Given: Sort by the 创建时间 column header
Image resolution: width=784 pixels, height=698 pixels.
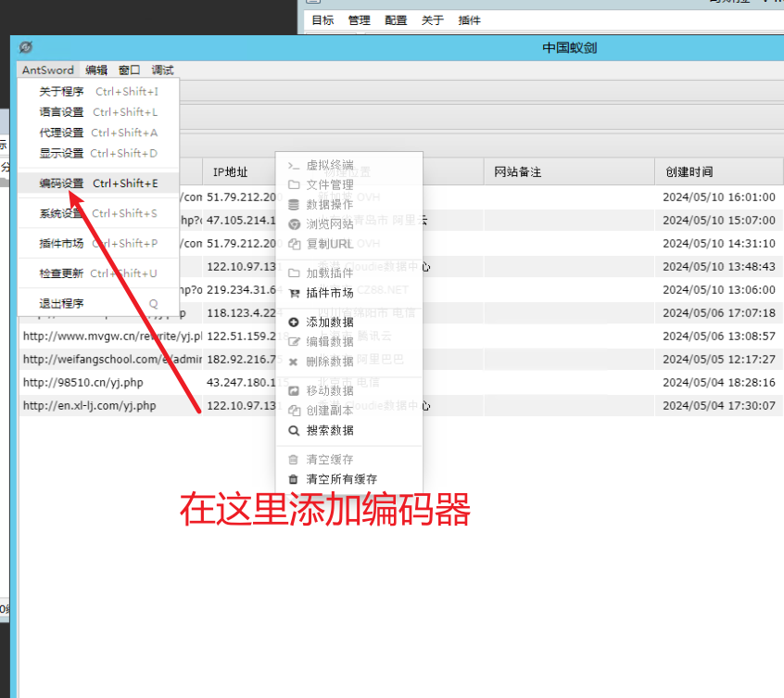Looking at the screenshot, I should [x=689, y=171].
